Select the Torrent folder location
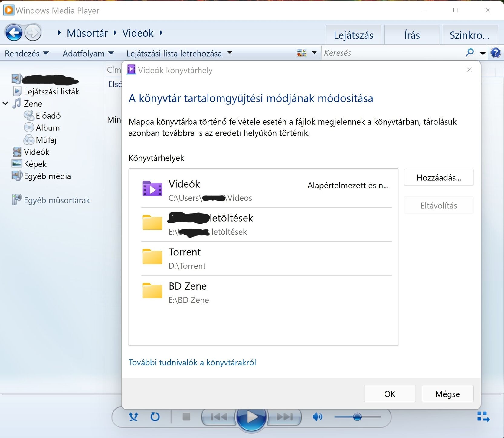 pyautogui.click(x=266, y=259)
